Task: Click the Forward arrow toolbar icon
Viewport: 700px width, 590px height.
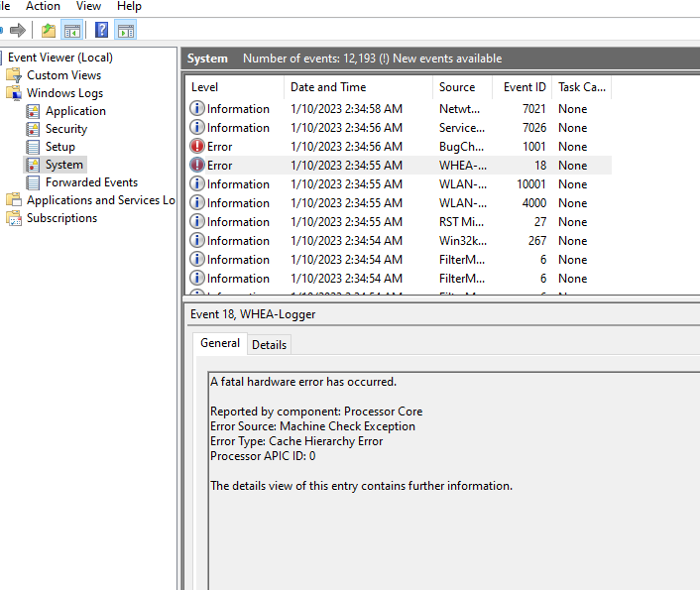Action: (x=17, y=30)
